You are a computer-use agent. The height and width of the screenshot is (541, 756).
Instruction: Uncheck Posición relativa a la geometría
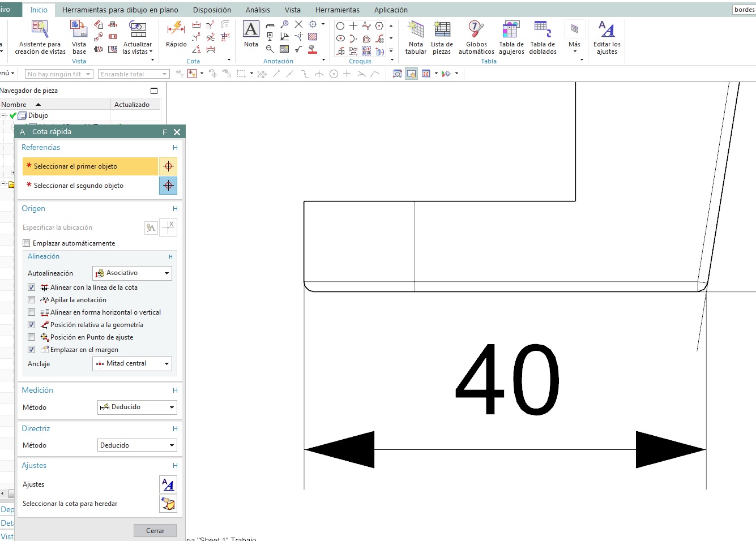[x=32, y=325]
